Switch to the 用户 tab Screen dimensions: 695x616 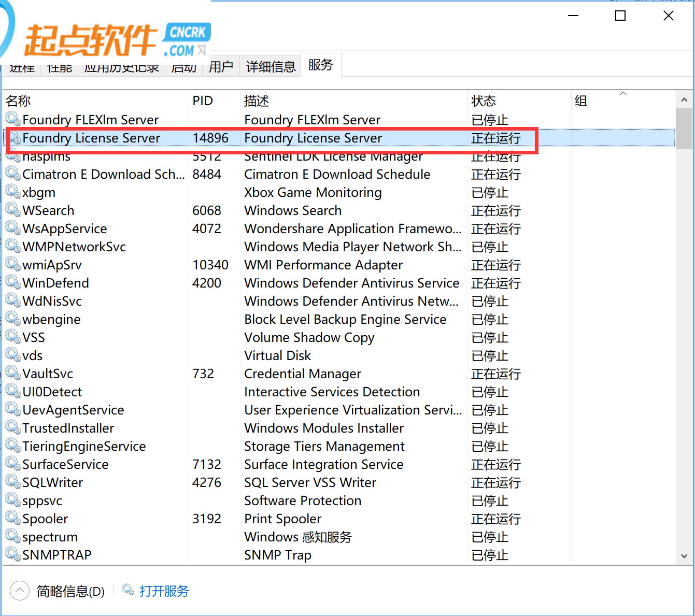pos(221,67)
